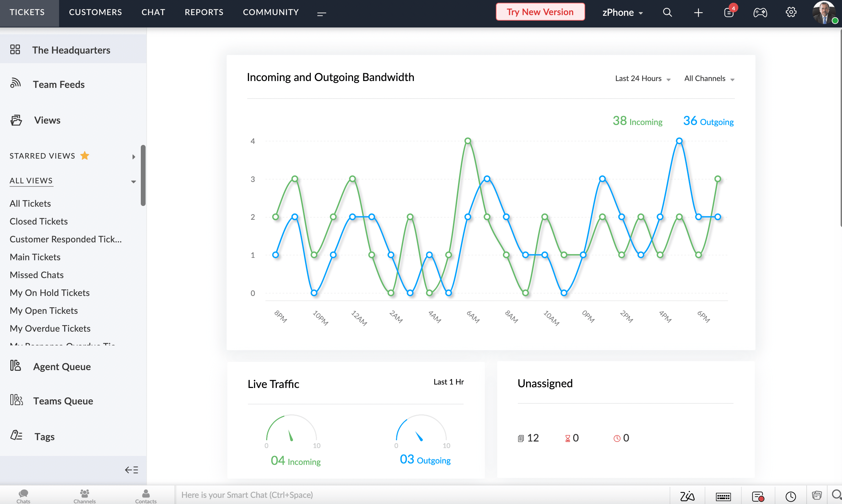Open Chats in bottom bar
842x504 pixels.
(23, 496)
